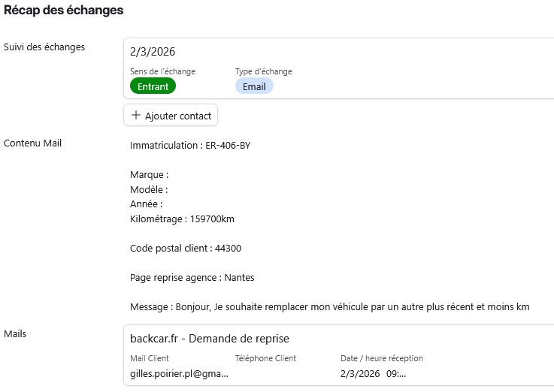The height and width of the screenshot is (392, 554).
Task: Select the green Entrant badge
Action: point(153,86)
